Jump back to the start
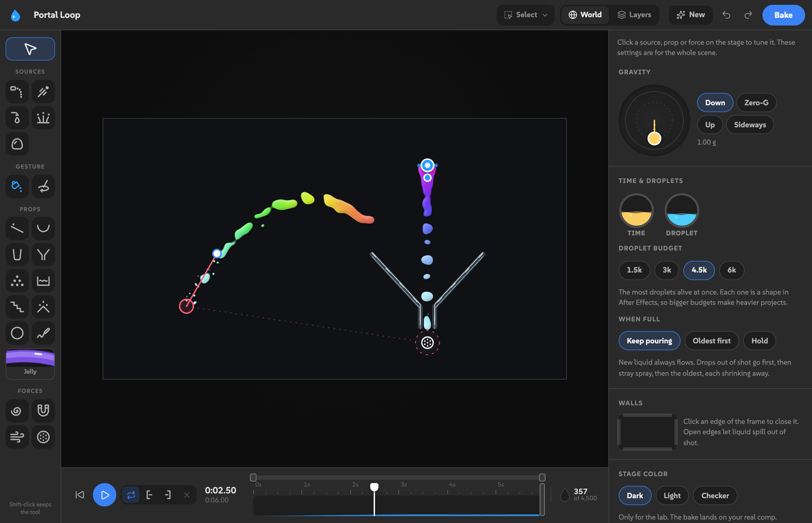Image resolution: width=812 pixels, height=523 pixels. [x=79, y=495]
